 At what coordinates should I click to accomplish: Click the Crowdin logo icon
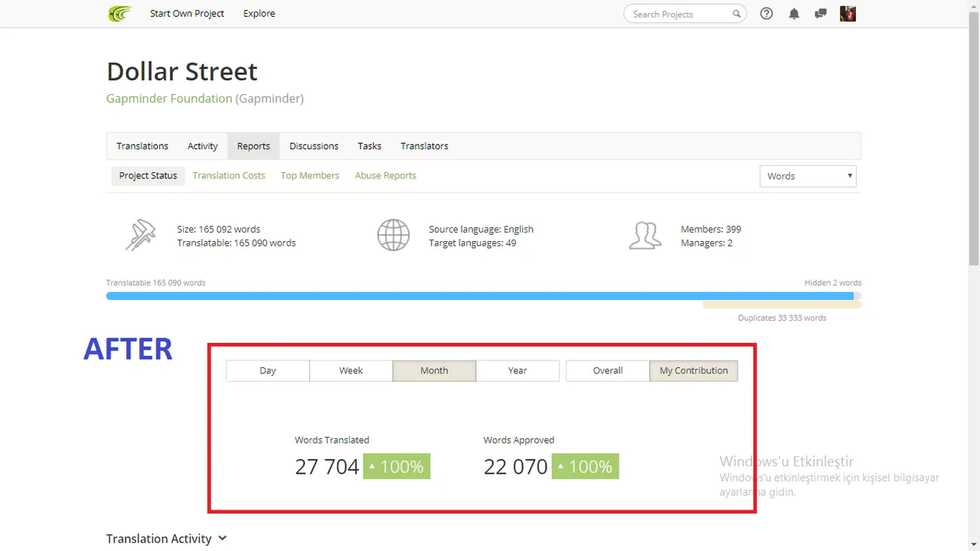(119, 14)
